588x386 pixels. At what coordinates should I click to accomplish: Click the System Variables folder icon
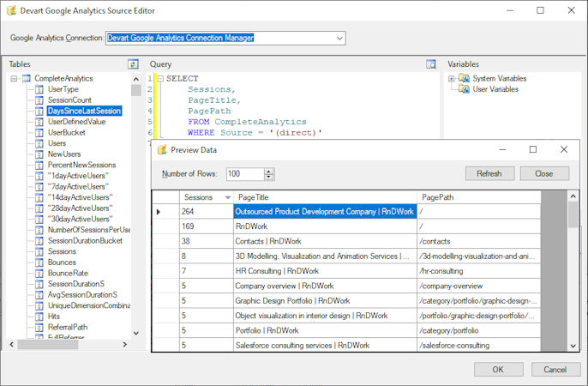(464, 78)
